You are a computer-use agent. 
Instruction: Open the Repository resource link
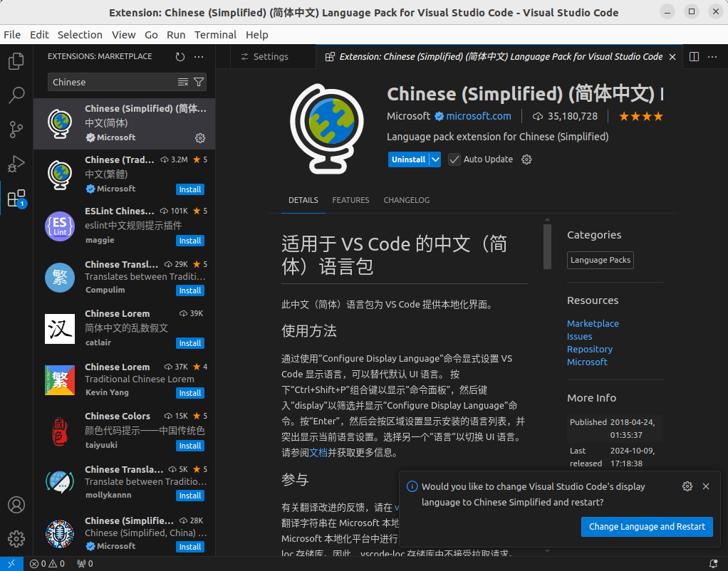pos(590,349)
